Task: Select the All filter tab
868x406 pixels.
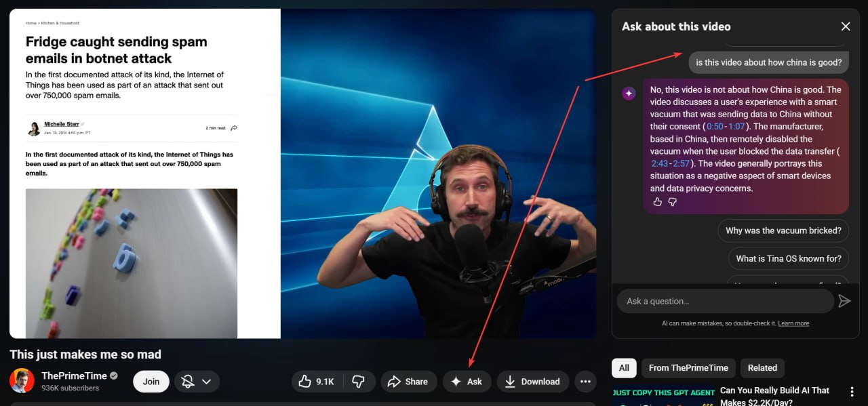Action: (x=624, y=368)
